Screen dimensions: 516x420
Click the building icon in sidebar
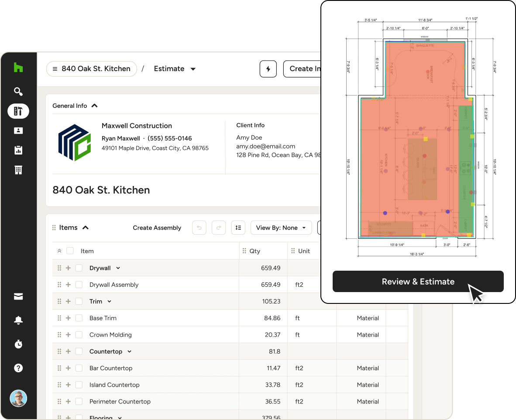[18, 170]
